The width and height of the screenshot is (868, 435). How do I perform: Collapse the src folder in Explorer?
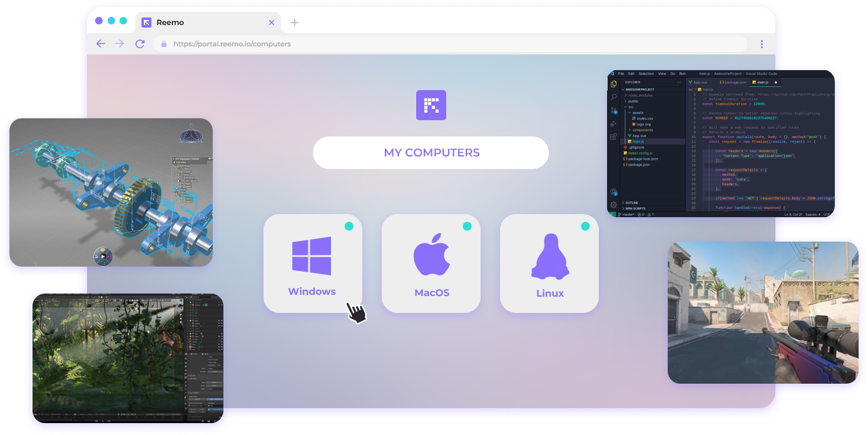630,107
